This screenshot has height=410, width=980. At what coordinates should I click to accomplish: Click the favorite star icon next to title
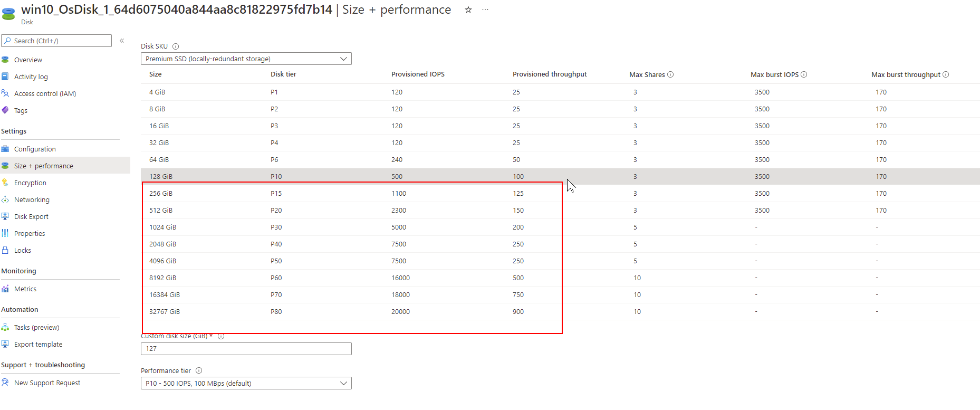pos(468,9)
